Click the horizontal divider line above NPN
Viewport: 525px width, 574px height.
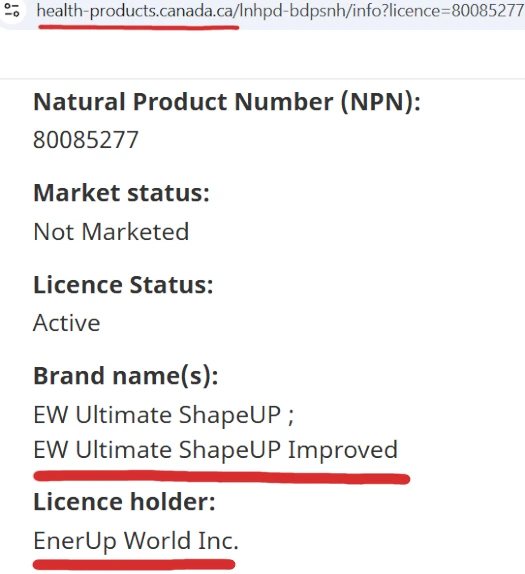pyautogui.click(x=262, y=78)
